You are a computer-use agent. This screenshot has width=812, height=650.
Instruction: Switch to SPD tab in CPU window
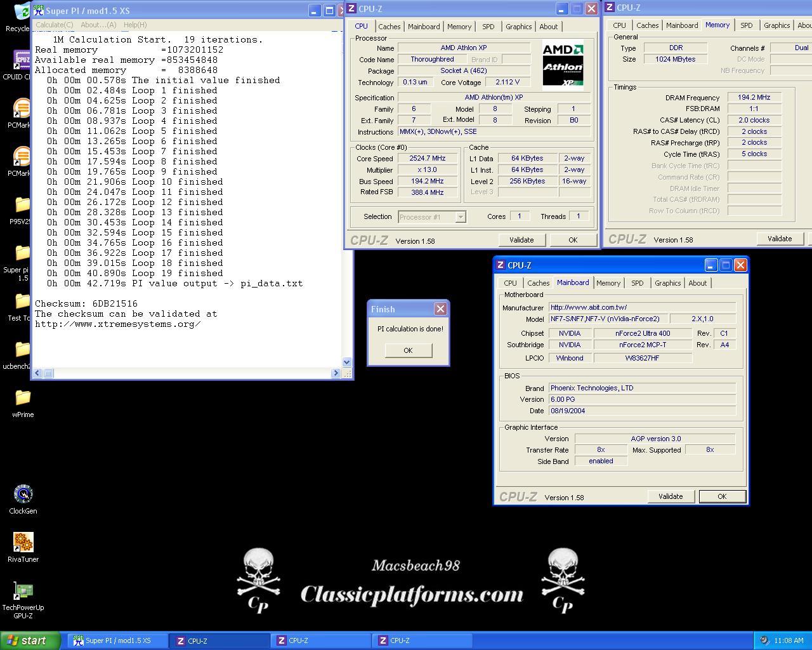click(488, 27)
